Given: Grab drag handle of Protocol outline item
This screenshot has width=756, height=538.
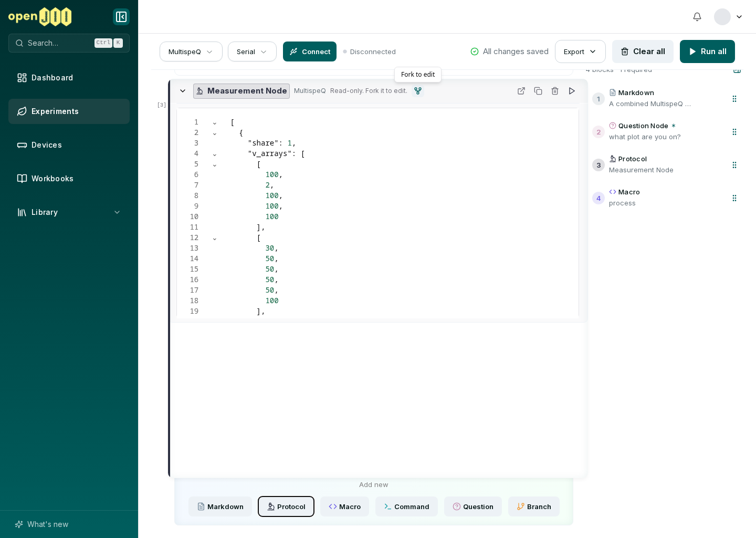Looking at the screenshot, I should point(734,165).
